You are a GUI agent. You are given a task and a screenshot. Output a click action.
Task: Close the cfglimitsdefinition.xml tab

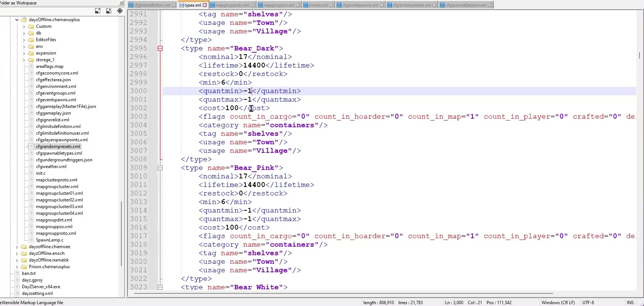[x=174, y=5]
